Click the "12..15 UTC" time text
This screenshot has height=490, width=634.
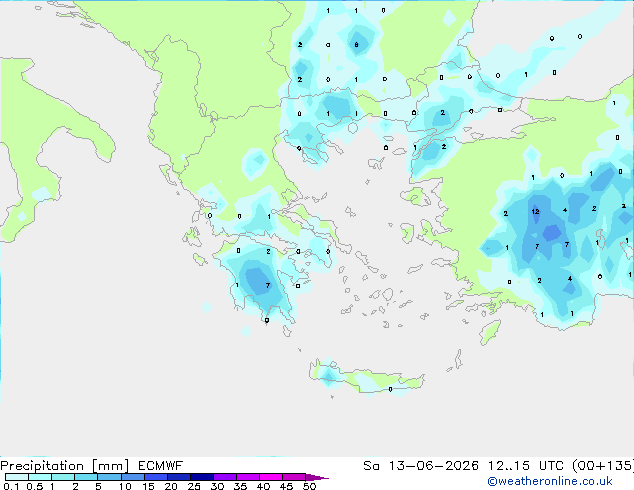coord(526,466)
